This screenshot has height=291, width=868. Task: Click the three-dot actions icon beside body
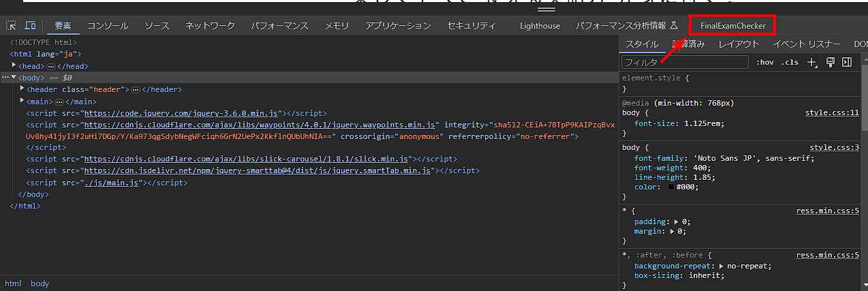click(x=5, y=78)
